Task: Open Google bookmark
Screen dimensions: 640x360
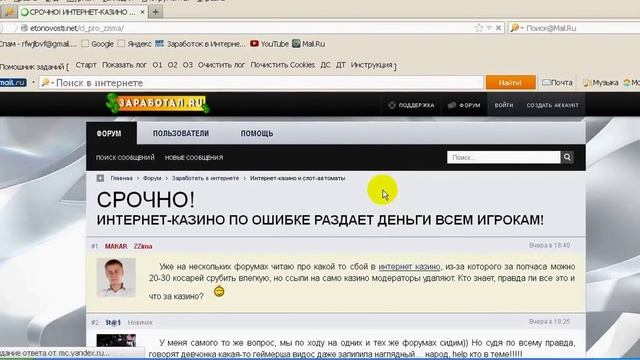Action: [x=98, y=44]
